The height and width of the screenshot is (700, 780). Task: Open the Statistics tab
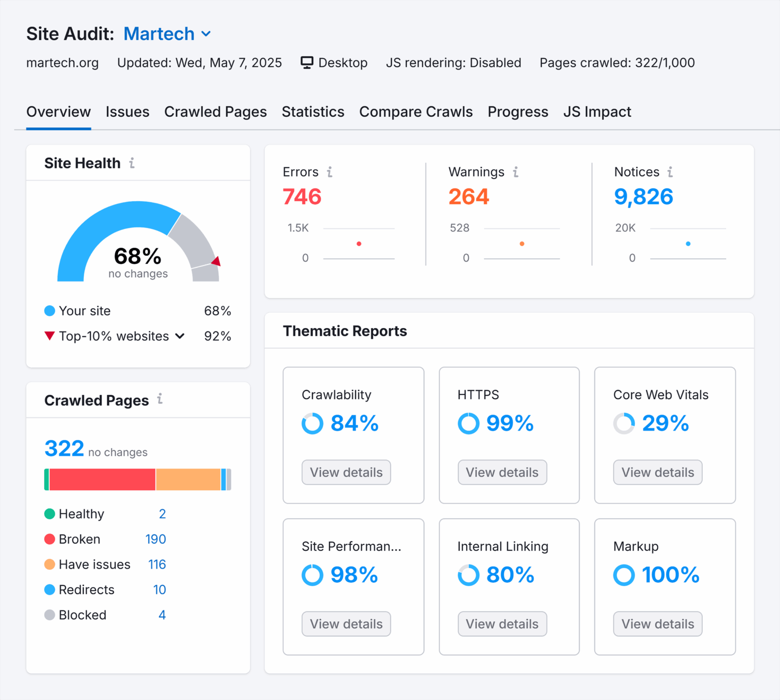(x=313, y=112)
